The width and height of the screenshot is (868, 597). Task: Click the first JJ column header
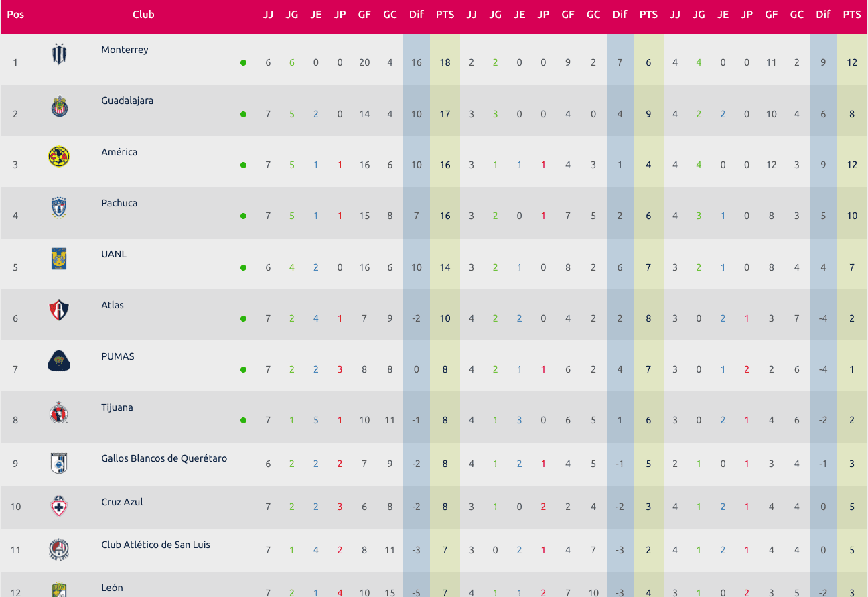point(268,14)
